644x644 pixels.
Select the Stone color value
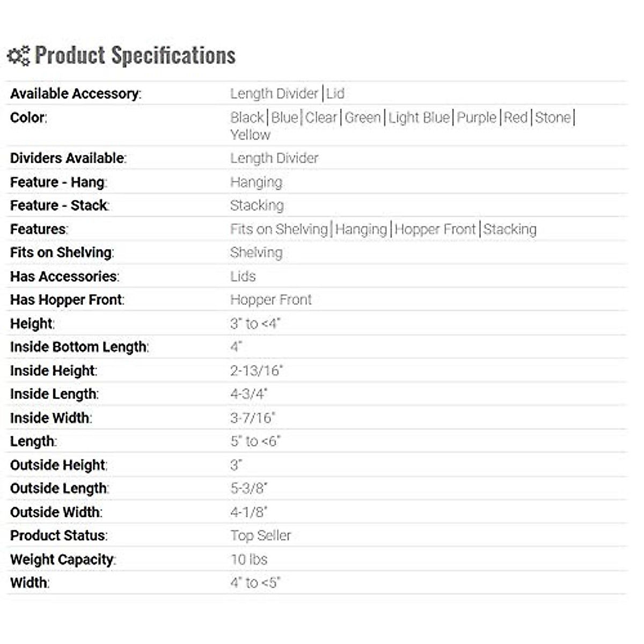click(x=552, y=118)
